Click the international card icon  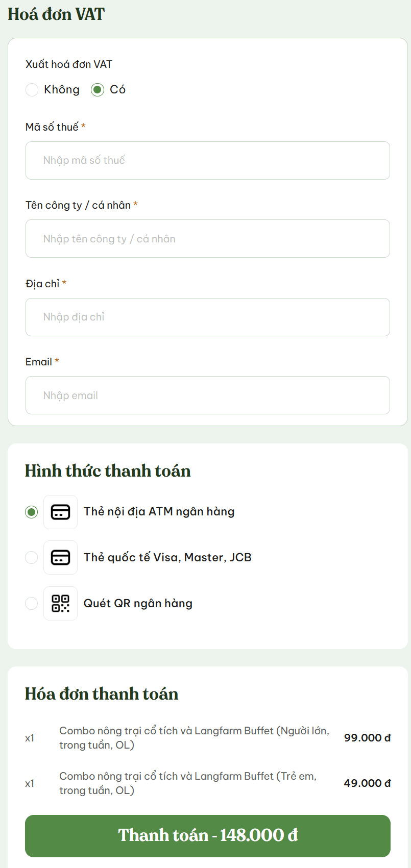coord(60,557)
